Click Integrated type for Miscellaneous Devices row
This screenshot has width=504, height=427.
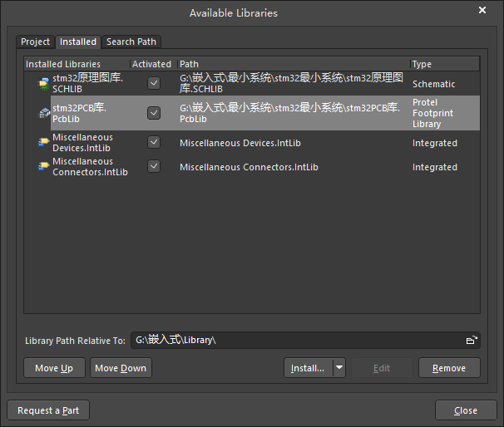435,143
